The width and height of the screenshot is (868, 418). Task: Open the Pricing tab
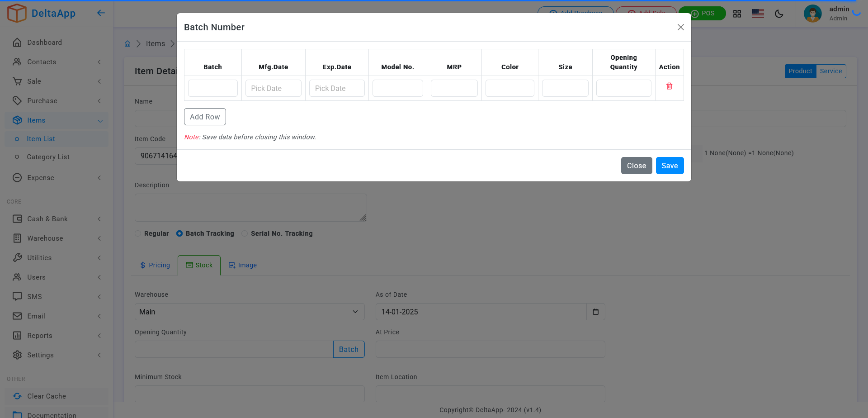[155, 265]
